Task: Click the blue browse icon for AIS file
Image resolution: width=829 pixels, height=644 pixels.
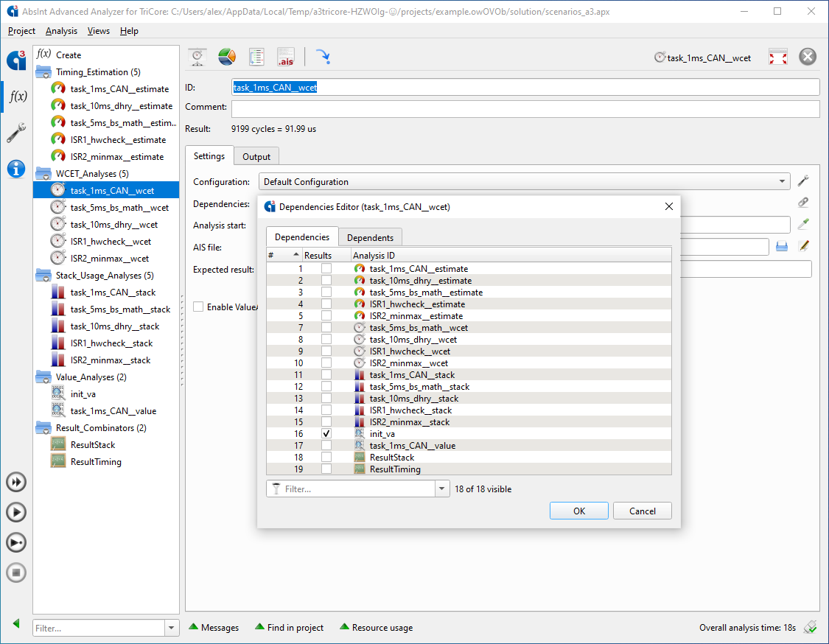Action: [782, 246]
